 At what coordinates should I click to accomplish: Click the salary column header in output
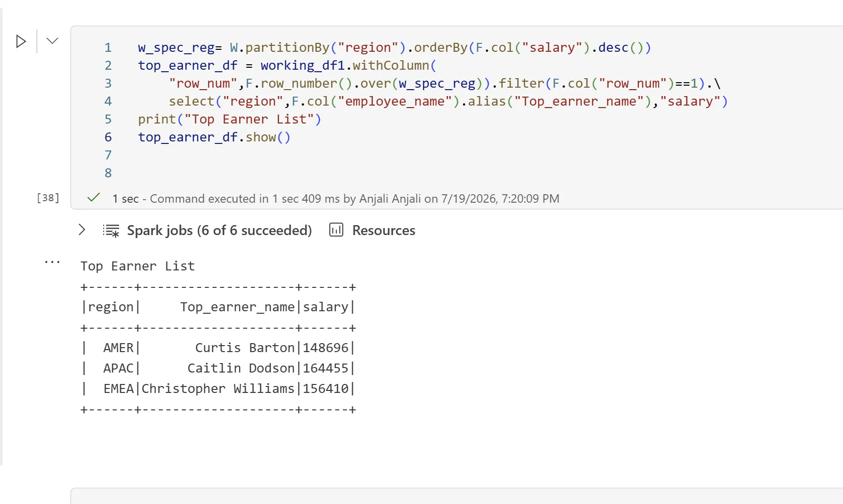(x=326, y=307)
